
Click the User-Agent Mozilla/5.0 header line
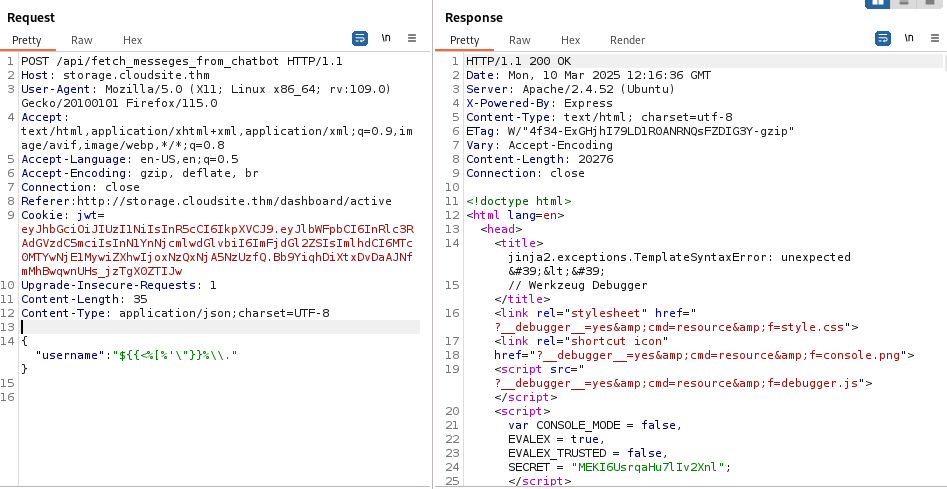click(206, 96)
